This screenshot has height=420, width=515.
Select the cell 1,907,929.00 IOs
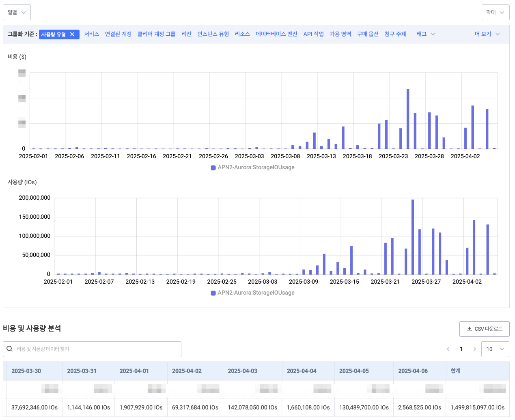coord(141,407)
